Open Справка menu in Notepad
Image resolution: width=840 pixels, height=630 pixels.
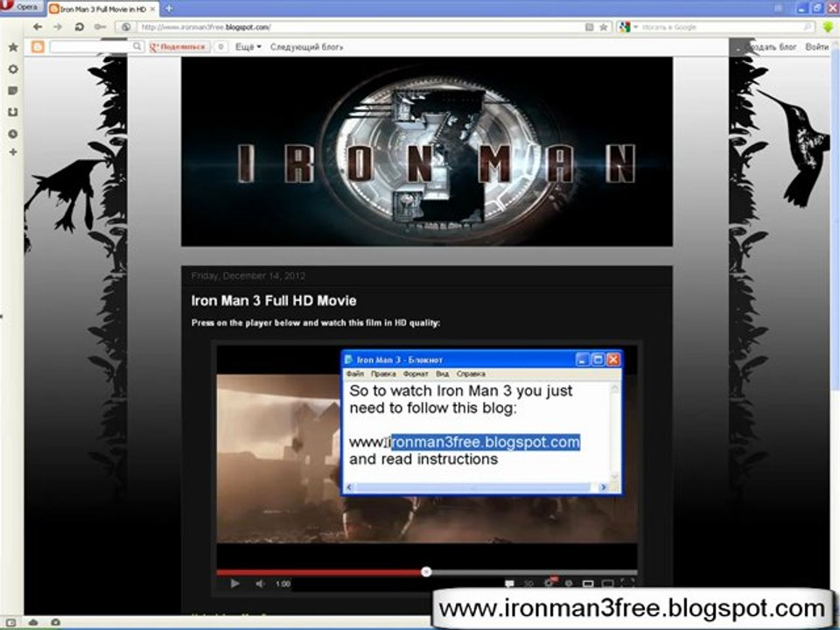click(471, 374)
